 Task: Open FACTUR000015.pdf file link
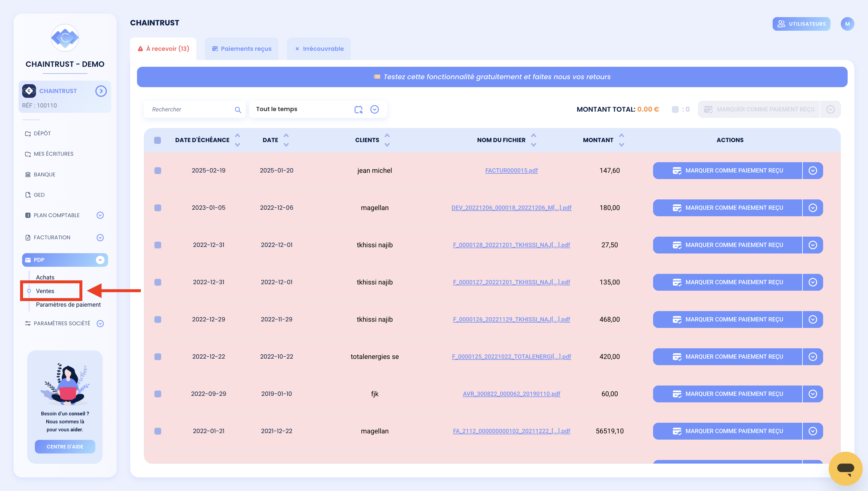(x=511, y=171)
